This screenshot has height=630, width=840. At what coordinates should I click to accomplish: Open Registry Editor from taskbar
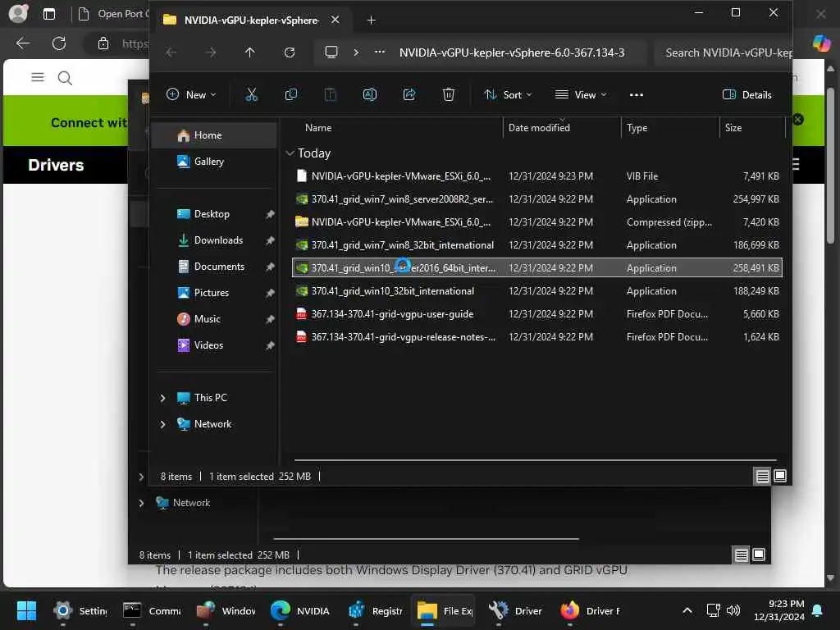[x=375, y=610]
